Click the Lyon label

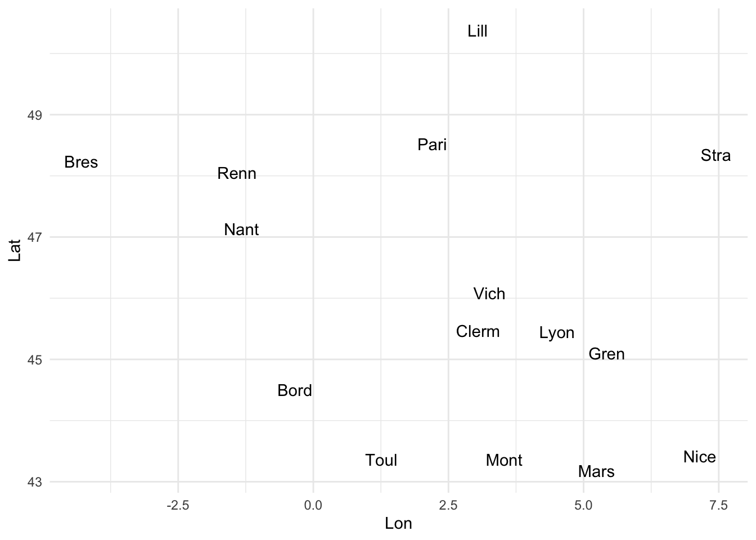[x=557, y=333]
